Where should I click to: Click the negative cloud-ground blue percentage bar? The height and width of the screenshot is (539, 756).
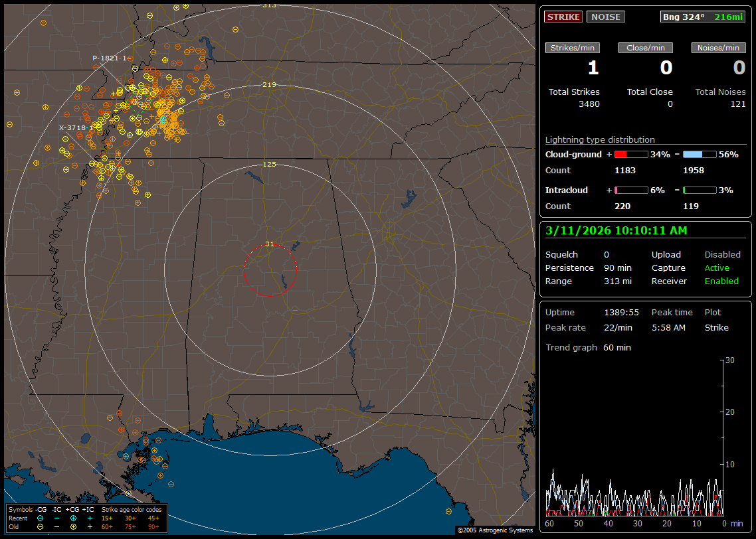tap(700, 154)
